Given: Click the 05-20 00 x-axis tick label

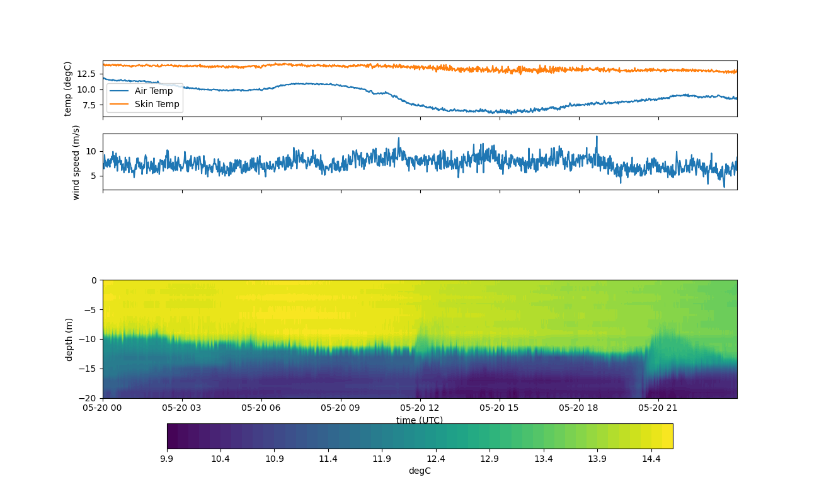Looking at the screenshot, I should pos(103,408).
